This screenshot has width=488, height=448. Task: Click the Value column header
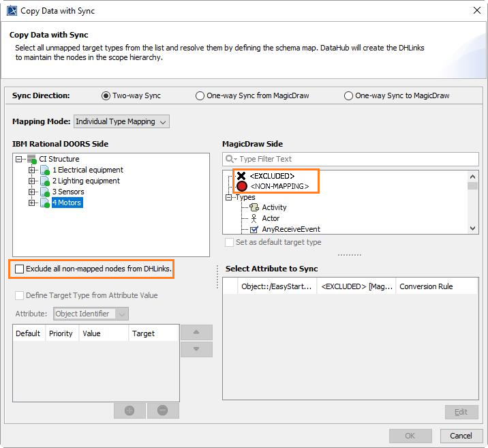[x=103, y=333]
